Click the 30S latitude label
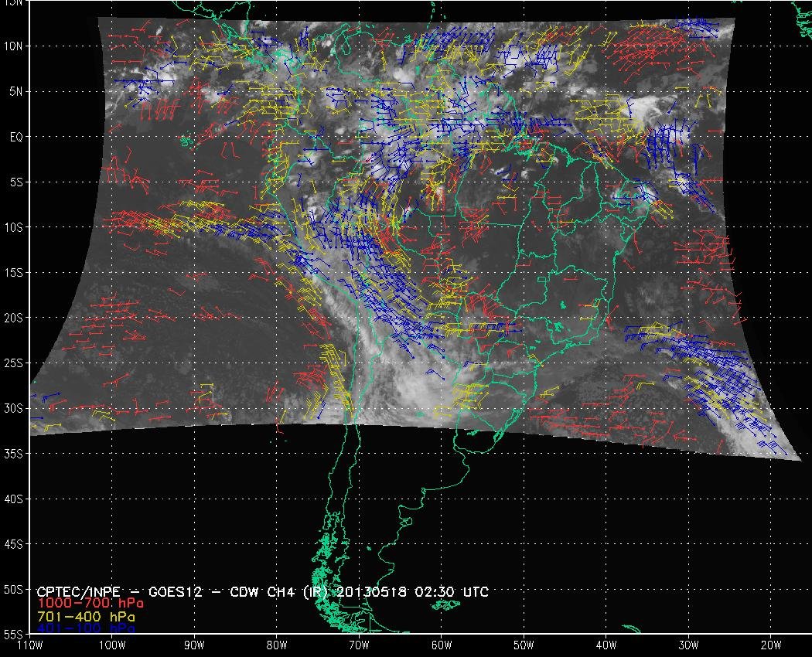The height and width of the screenshot is (657, 812). pyautogui.click(x=13, y=408)
